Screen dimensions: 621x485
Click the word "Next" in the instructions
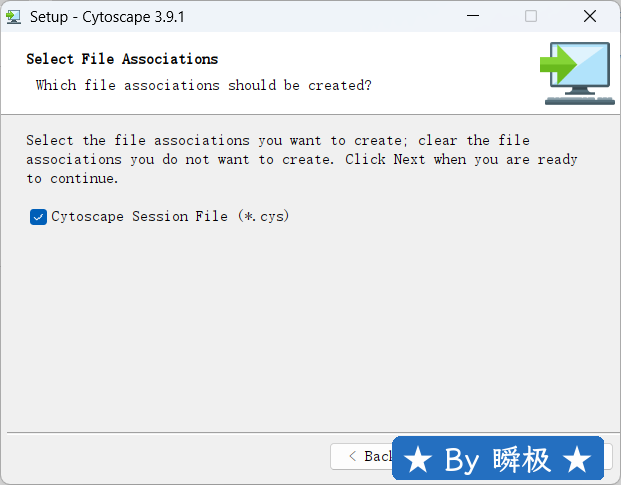pos(409,160)
